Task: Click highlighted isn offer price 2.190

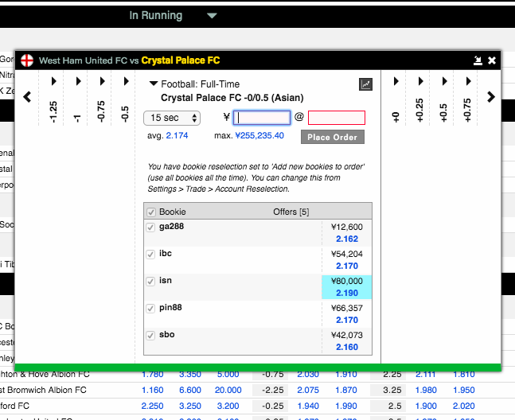Action: click(347, 293)
